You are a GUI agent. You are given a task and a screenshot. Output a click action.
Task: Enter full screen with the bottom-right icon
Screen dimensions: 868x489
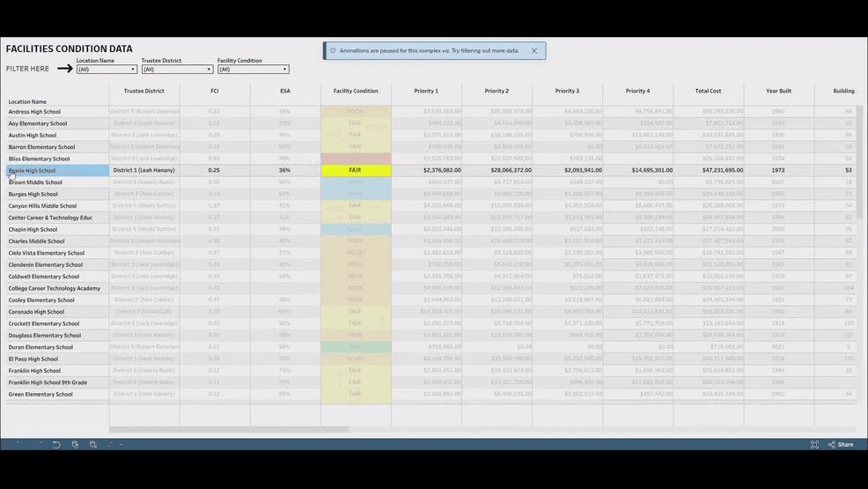tap(814, 445)
